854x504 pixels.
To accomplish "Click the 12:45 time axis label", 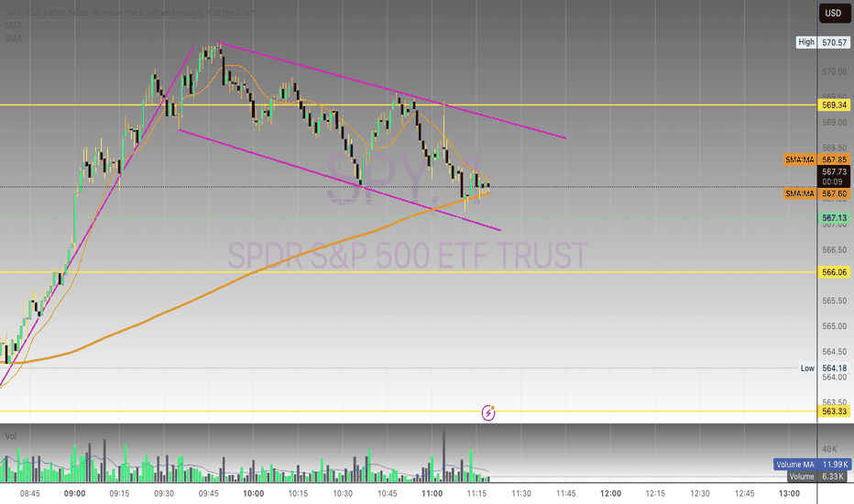I will point(745,494).
